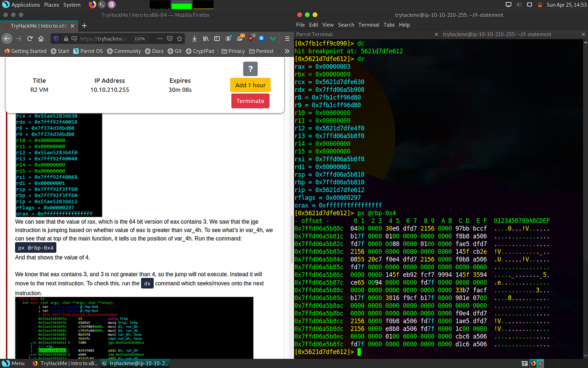Viewport: 588px width, 368px height.
Task: Open the tracking protection shield in address bar
Action: pyautogui.click(x=56, y=39)
